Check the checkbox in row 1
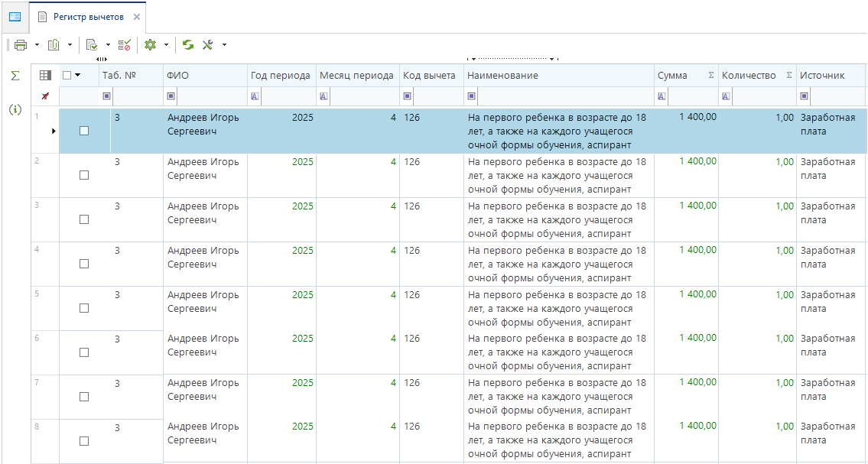 click(x=84, y=131)
